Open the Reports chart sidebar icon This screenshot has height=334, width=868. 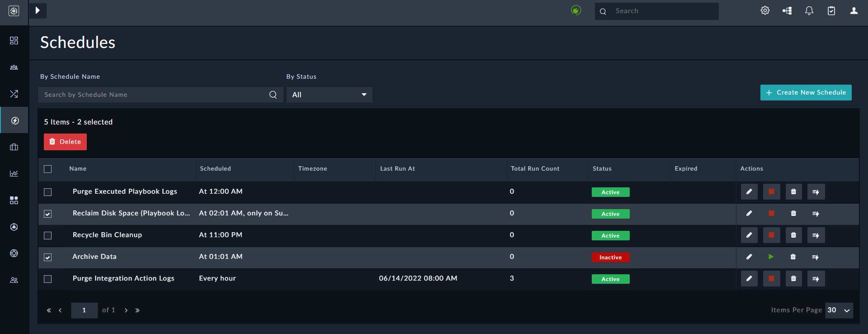point(14,173)
